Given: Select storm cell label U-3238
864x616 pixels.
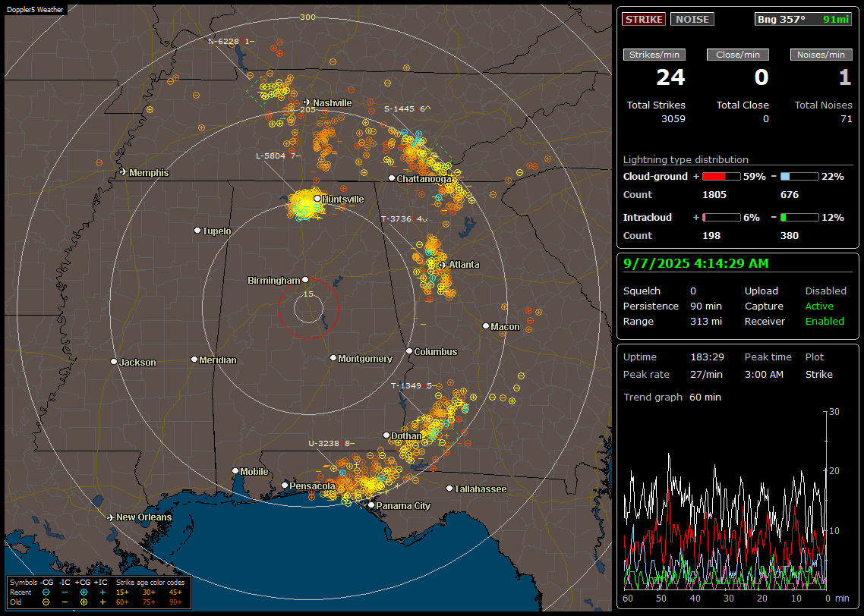Looking at the screenshot, I should click(332, 443).
